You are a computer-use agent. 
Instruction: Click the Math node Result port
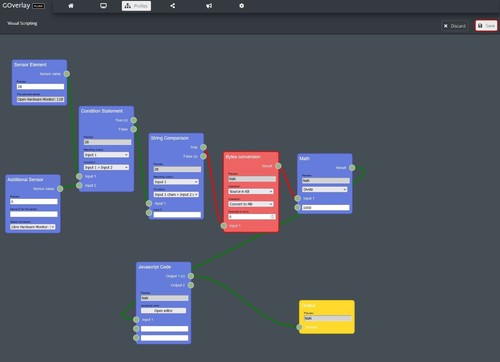pyautogui.click(x=352, y=168)
